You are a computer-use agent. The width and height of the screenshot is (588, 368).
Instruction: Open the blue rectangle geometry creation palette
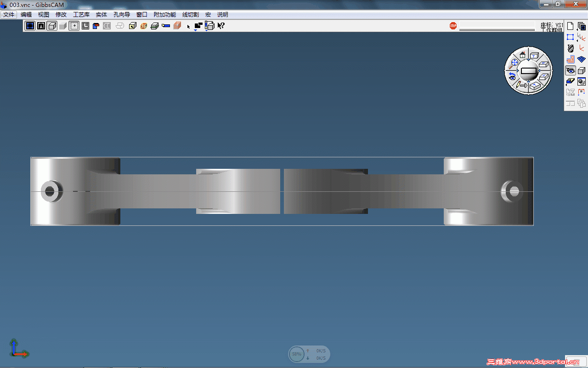pyautogui.click(x=571, y=37)
